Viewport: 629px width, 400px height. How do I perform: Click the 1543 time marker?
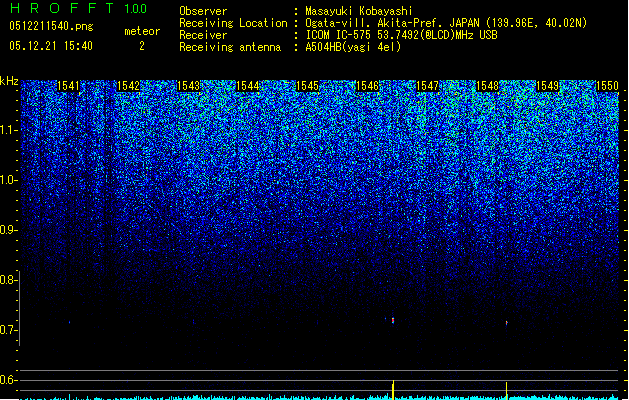189,86
